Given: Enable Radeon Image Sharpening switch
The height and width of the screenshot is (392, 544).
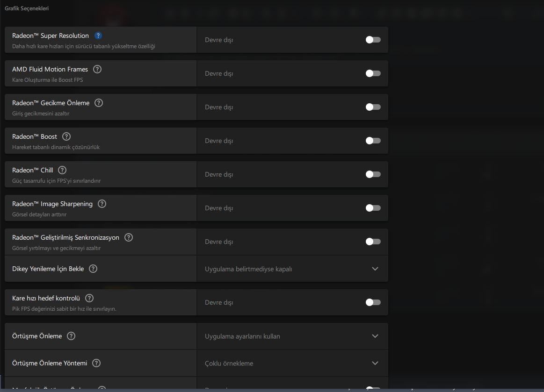Looking at the screenshot, I should pyautogui.click(x=373, y=208).
